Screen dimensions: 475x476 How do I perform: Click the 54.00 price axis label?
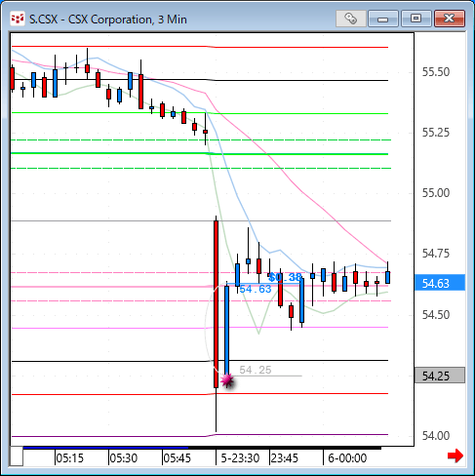[436, 436]
